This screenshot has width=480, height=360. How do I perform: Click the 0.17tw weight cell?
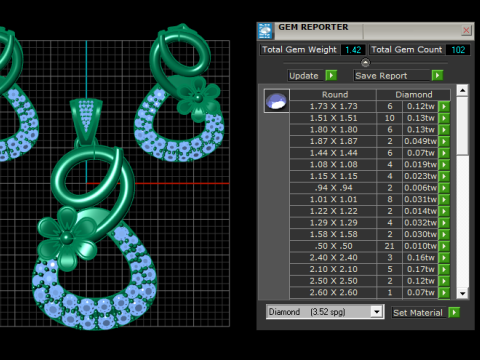click(420, 269)
